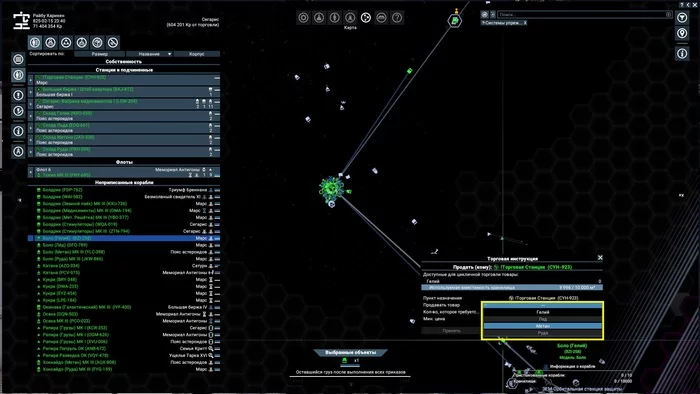The height and width of the screenshot is (394, 700).
Task: Choose Метан in the ware dropdown
Action: [x=542, y=326]
